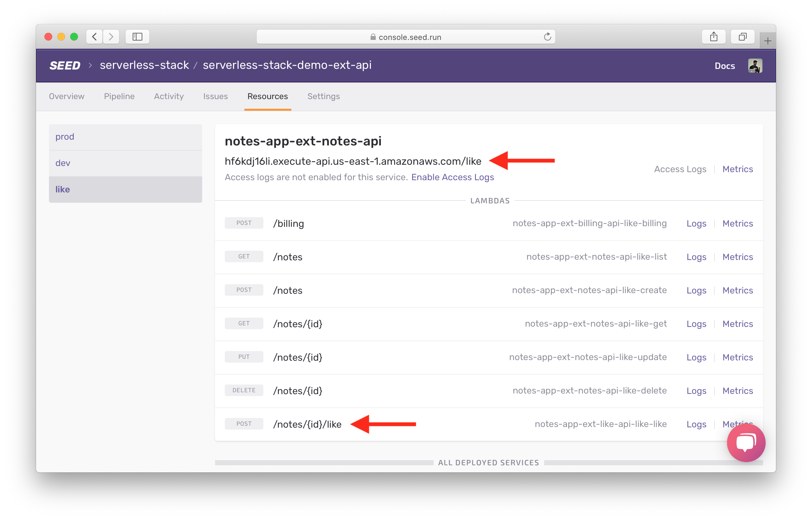812x520 pixels.
Task: Open the Overview tab
Action: [x=66, y=96]
